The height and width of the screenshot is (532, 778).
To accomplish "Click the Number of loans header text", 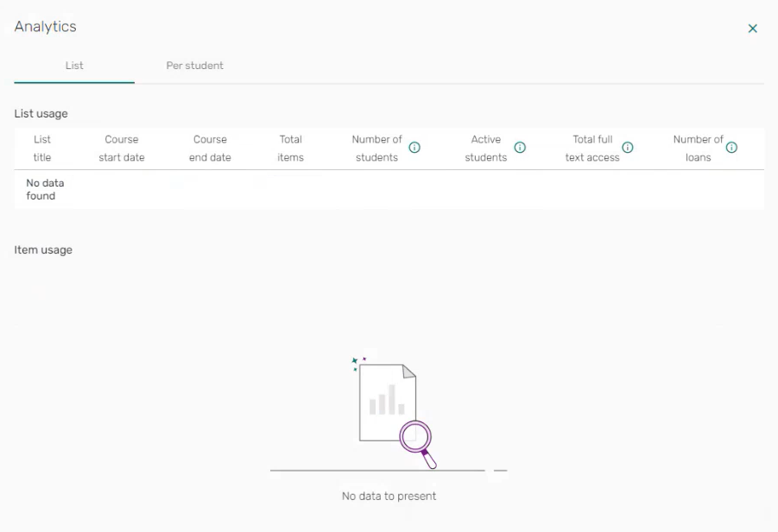I will [x=698, y=149].
